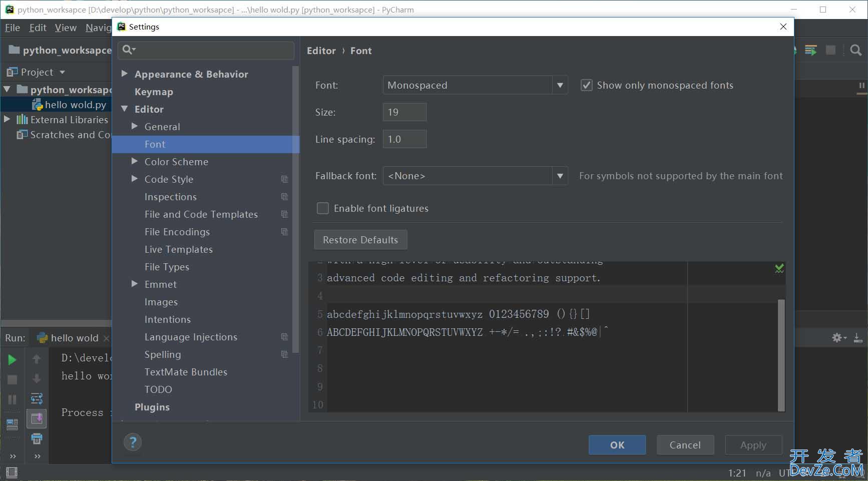Click OK button

click(x=617, y=445)
